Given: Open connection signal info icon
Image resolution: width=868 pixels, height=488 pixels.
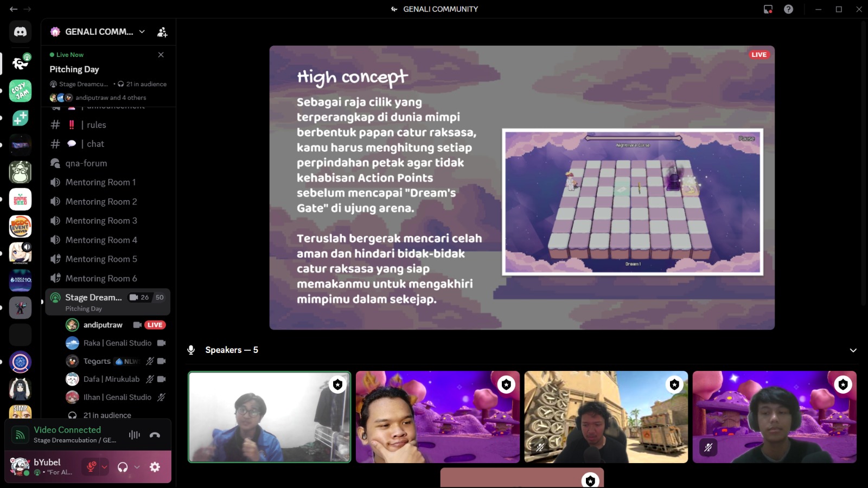Looking at the screenshot, I should coord(20,435).
